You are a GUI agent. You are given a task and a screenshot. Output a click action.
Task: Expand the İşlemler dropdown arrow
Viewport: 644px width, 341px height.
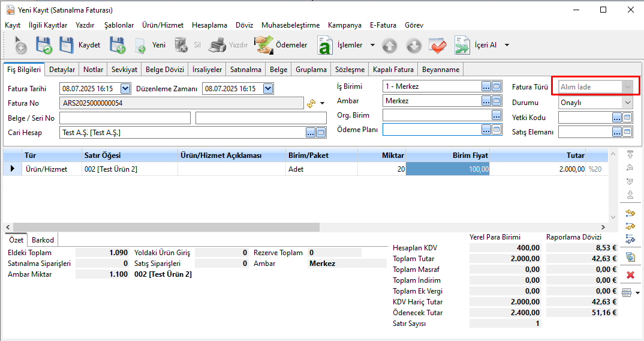372,45
